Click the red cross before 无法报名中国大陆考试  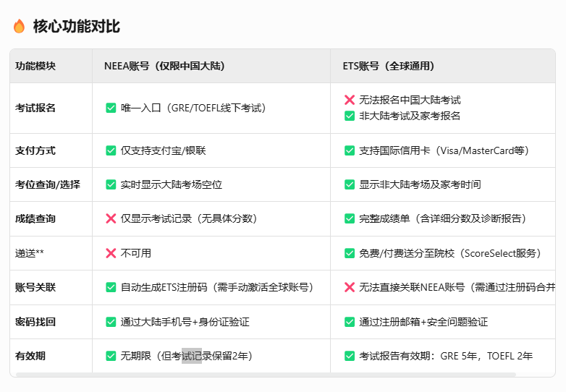tap(350, 100)
